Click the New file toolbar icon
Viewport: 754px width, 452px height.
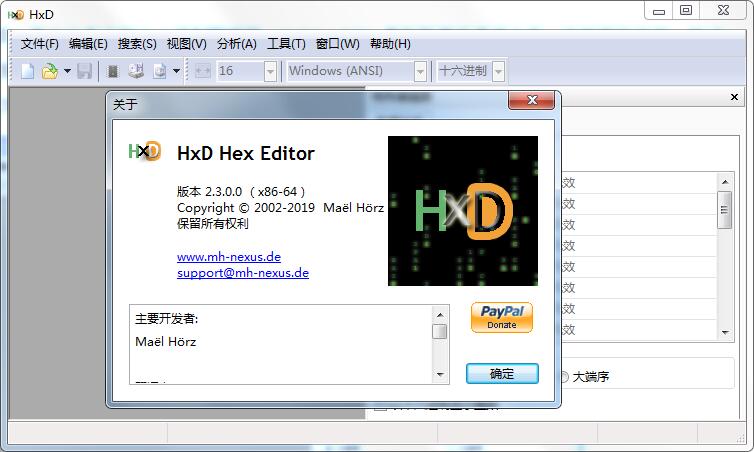tap(27, 71)
